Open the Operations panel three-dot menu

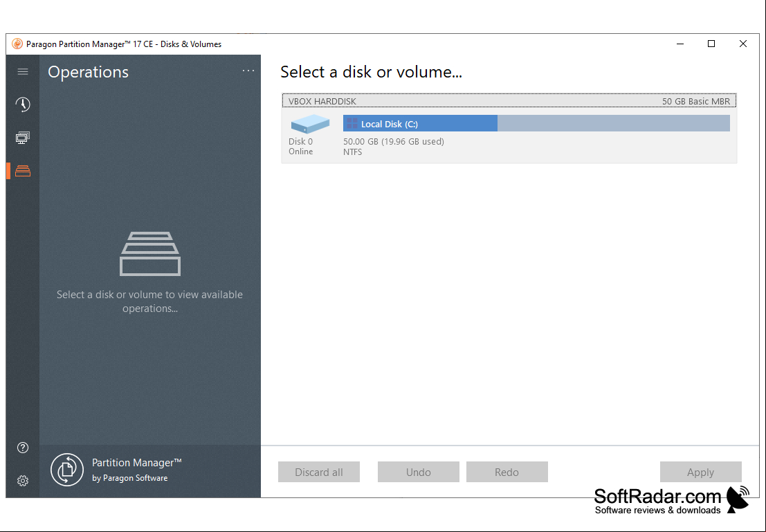248,71
